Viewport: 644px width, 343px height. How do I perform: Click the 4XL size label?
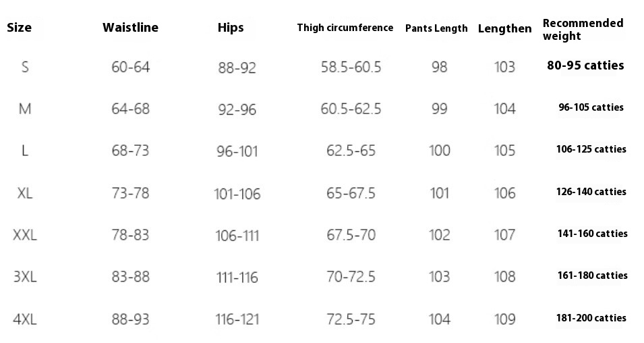(25, 319)
